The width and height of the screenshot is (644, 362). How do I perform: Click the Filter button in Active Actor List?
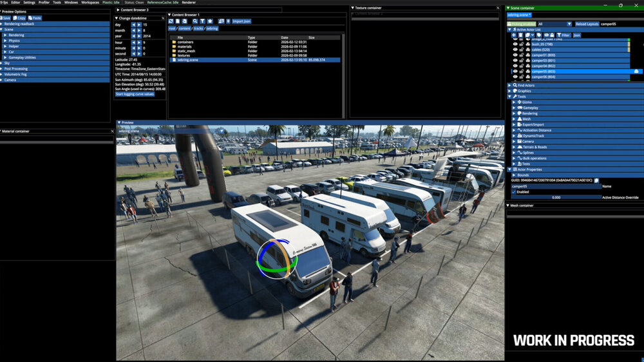564,35
